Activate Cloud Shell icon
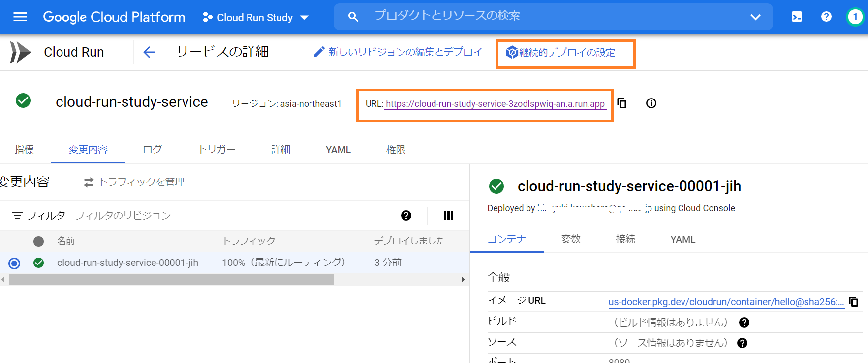This screenshot has width=868, height=363. [x=797, y=17]
